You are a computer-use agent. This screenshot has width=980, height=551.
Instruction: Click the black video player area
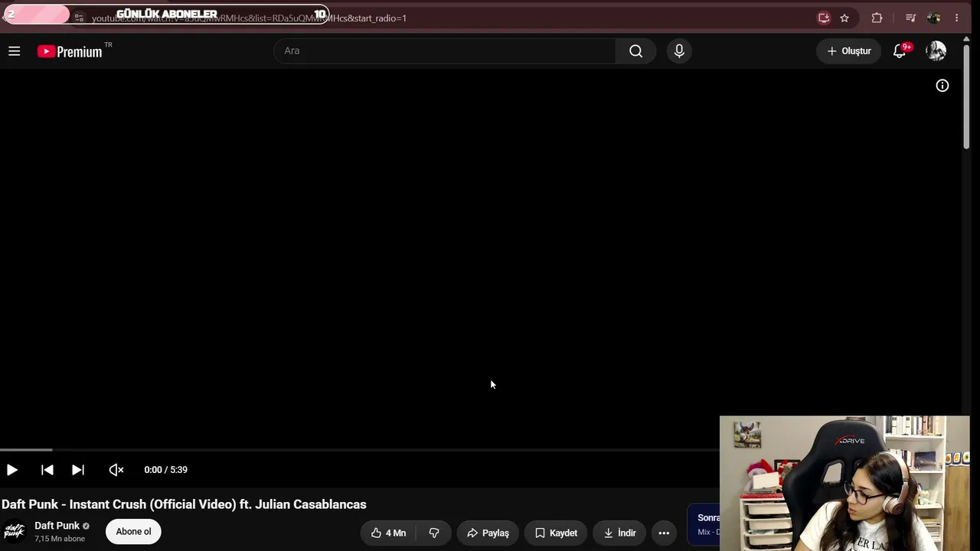pyautogui.click(x=481, y=259)
